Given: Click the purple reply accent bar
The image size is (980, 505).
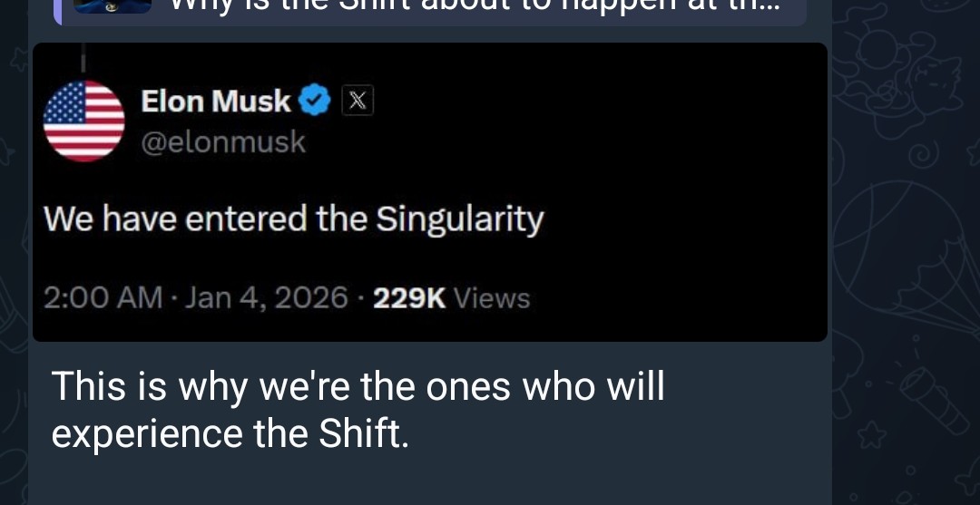Looking at the screenshot, I should coord(56,9).
